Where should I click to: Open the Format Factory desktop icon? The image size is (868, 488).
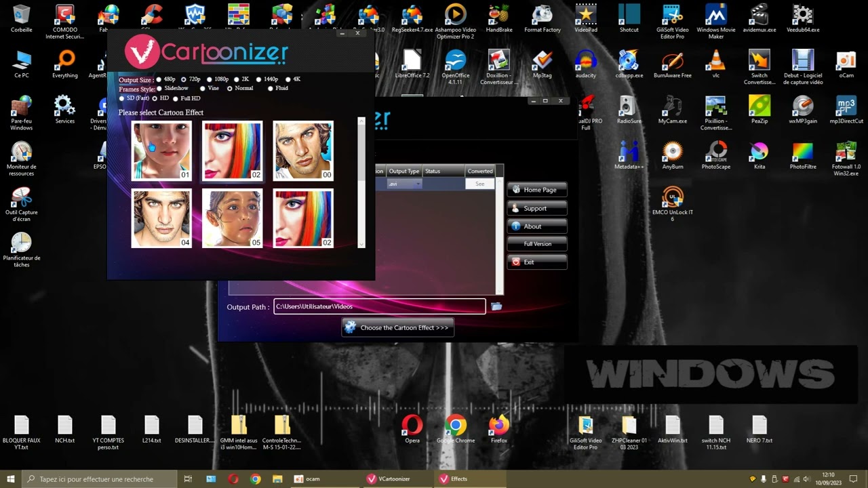(542, 18)
